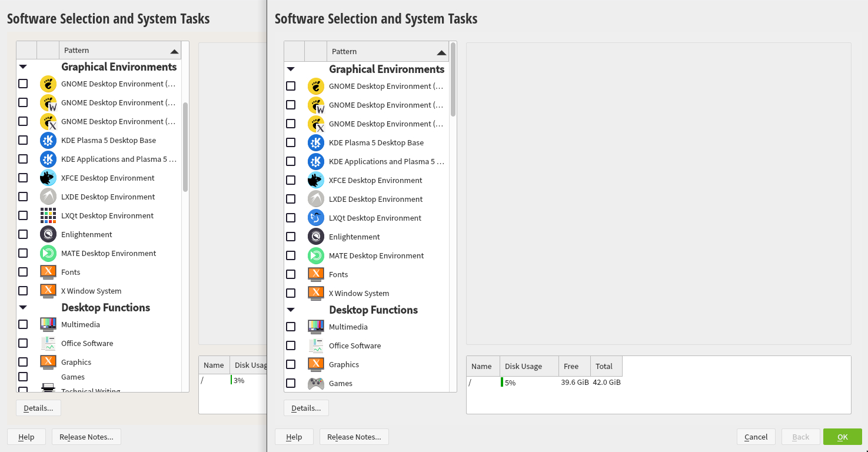Enable Office Software checkbox in the left dialog
The width and height of the screenshot is (868, 452).
(23, 343)
